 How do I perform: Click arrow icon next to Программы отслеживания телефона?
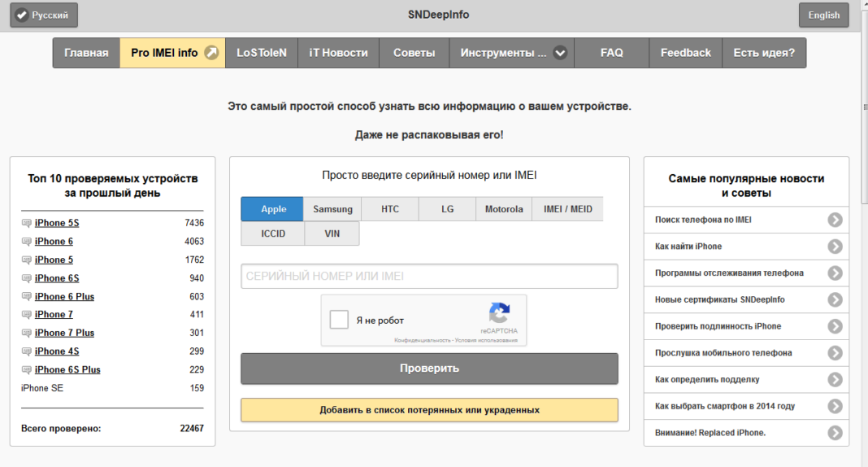pos(835,273)
